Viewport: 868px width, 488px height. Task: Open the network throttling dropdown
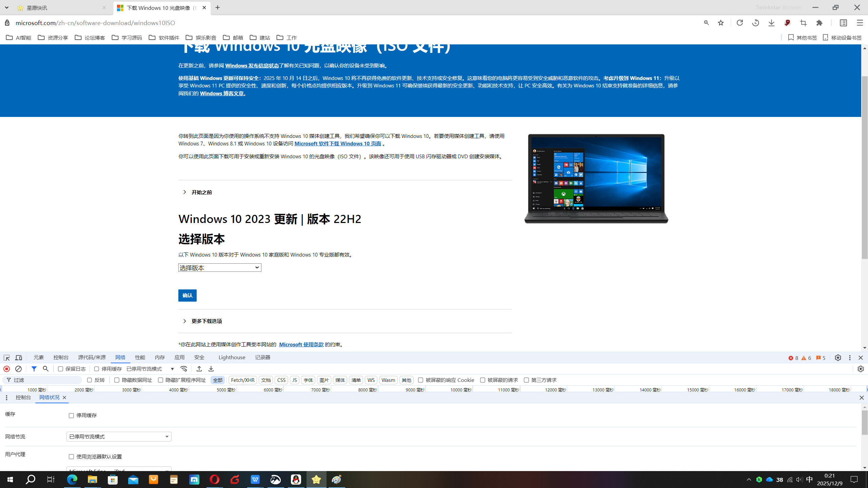[x=118, y=436]
